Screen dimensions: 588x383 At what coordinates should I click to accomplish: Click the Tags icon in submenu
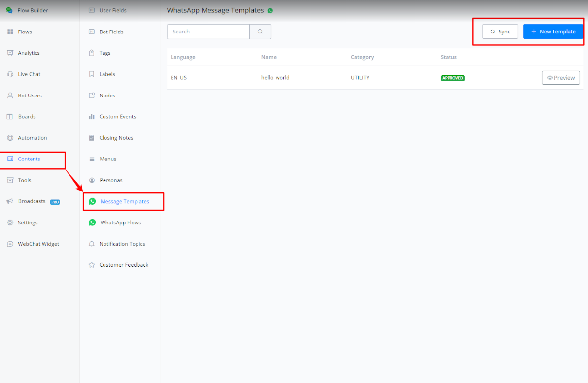tap(92, 53)
